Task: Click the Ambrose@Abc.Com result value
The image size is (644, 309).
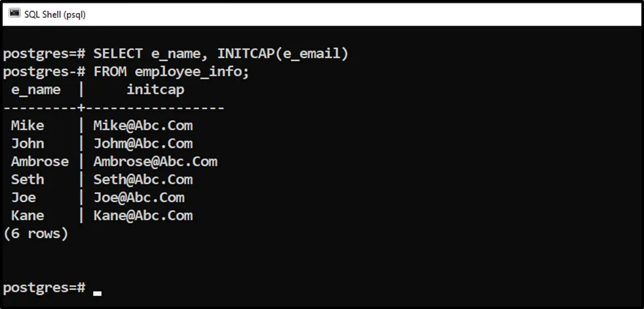Action: coord(155,161)
